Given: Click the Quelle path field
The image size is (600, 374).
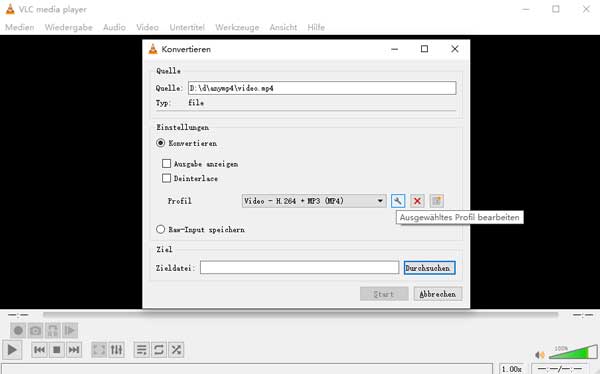Looking at the screenshot, I should (x=322, y=88).
